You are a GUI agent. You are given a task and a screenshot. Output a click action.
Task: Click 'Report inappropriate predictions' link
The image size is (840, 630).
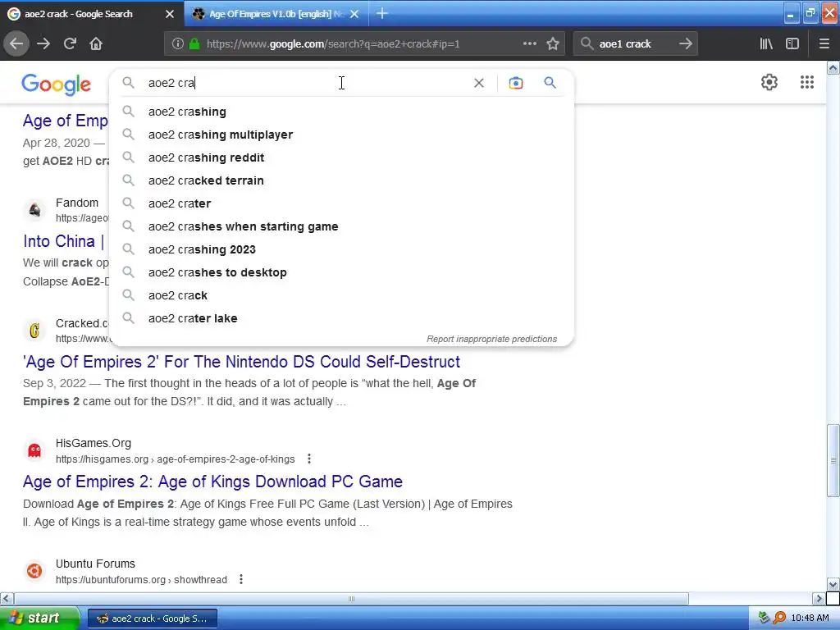point(491,339)
